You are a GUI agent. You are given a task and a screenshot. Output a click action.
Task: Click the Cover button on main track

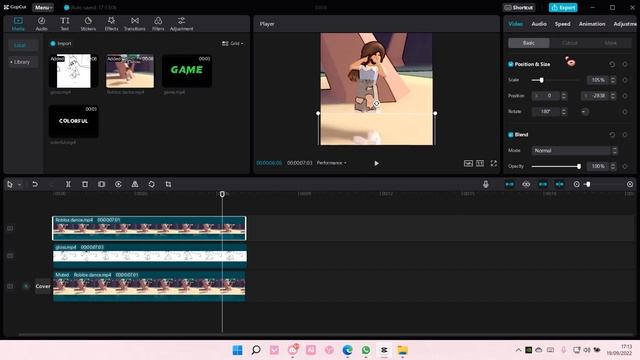42,286
